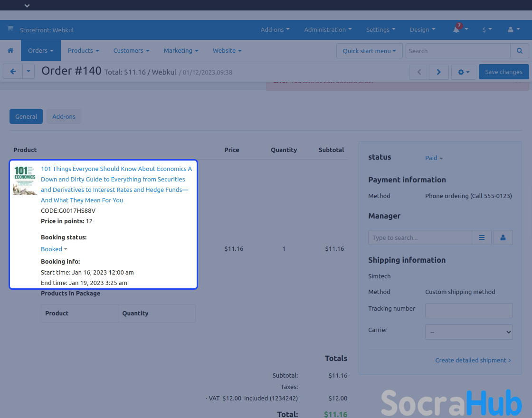532x418 pixels.
Task: Expand the Paid status dropdown
Action: coord(434,158)
